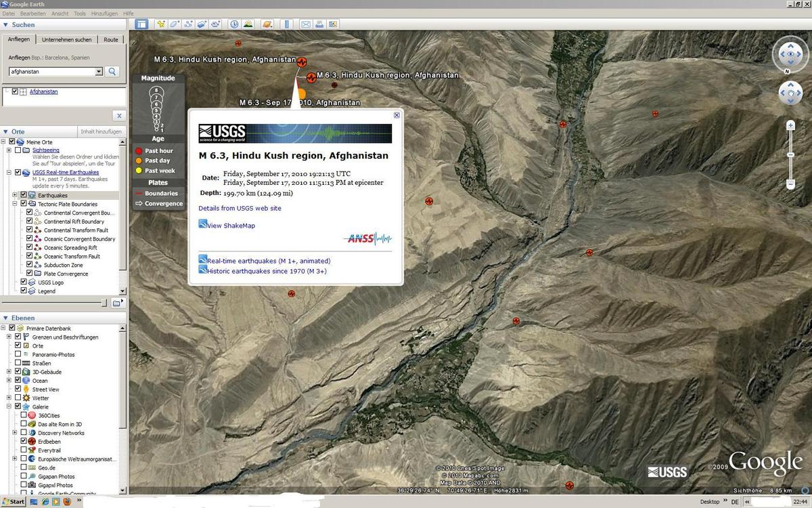
Task: View in Google Maps toolbar icon
Action: [332, 24]
